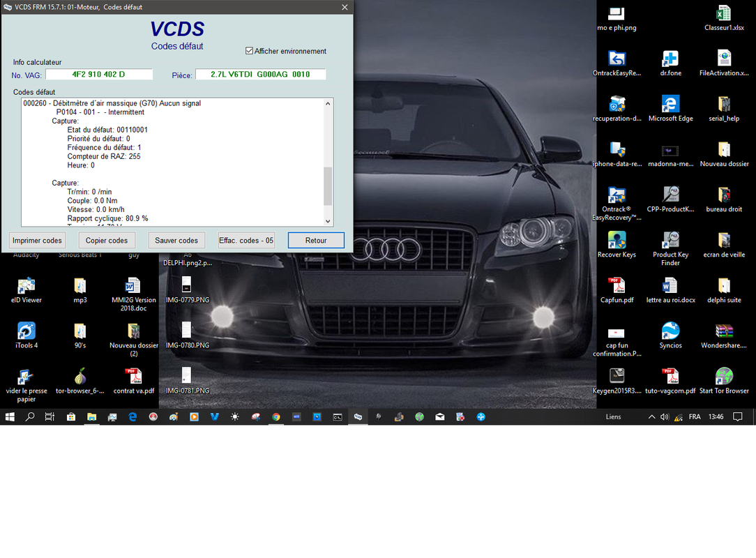Select the CPP-ProductK... desktop icon
756x558 pixels.
pos(671,200)
